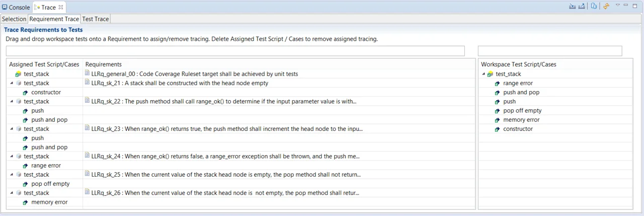Select 'memory error' in workspace tests
The image size is (644, 216).
pyautogui.click(x=521, y=120)
